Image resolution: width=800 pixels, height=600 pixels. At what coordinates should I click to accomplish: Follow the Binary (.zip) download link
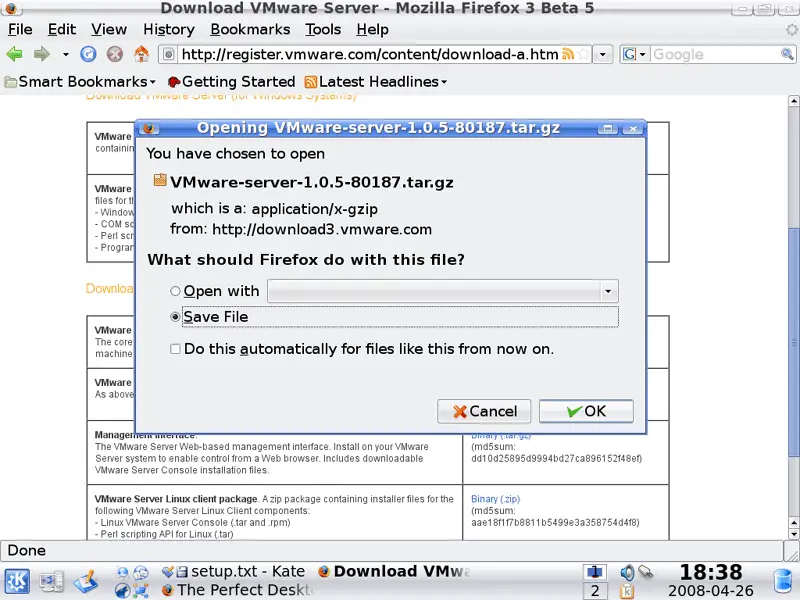coord(495,499)
